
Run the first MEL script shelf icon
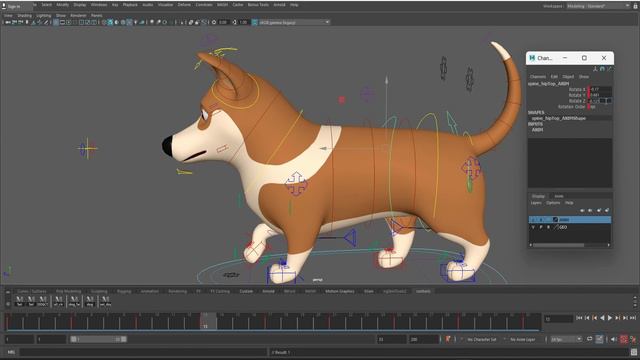click(x=19, y=301)
